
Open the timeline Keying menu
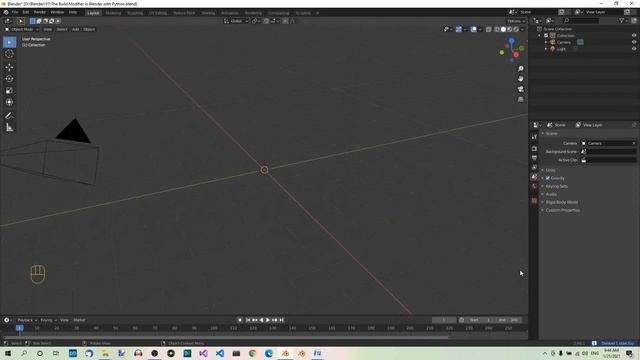coord(48,320)
